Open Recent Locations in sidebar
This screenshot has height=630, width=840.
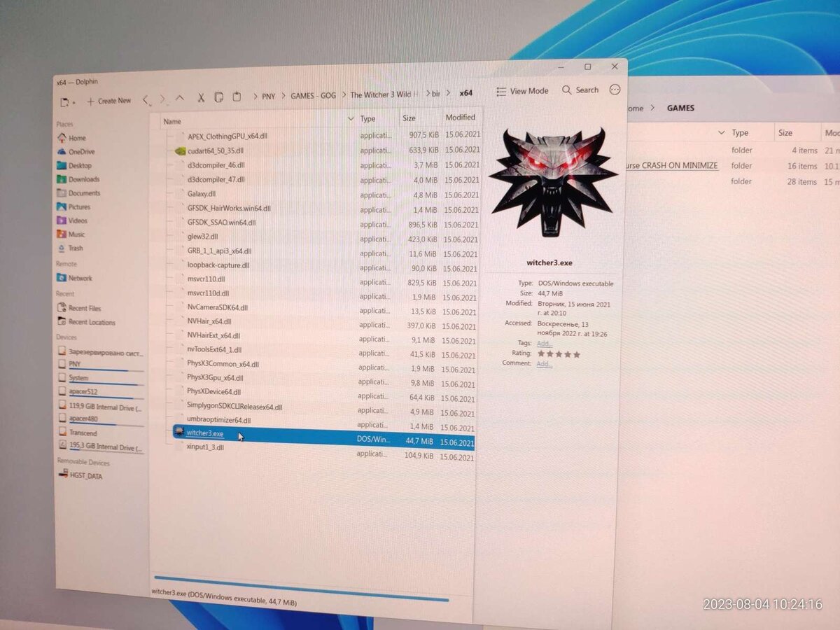[87, 323]
